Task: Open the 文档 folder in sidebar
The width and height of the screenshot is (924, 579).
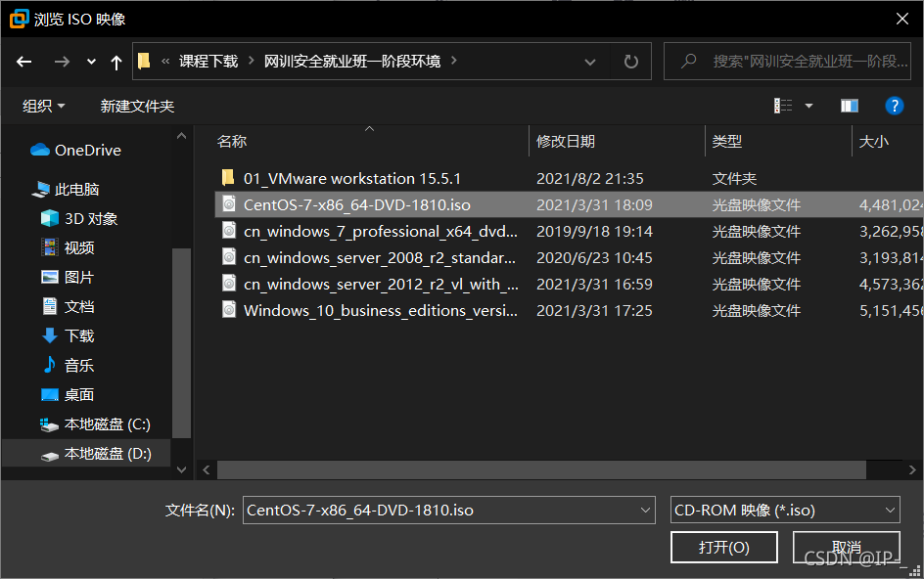Action: [x=68, y=307]
